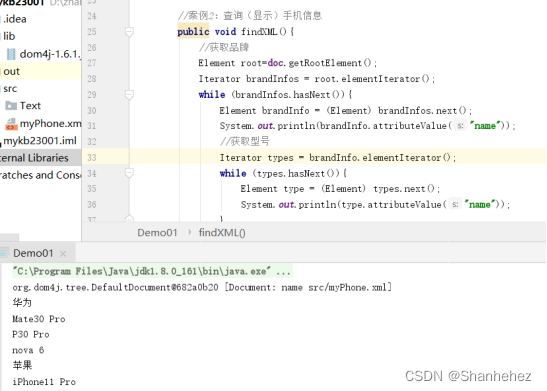This screenshot has height=391, width=547.
Task: Click console output 'P30 Pro'
Action: [31, 334]
